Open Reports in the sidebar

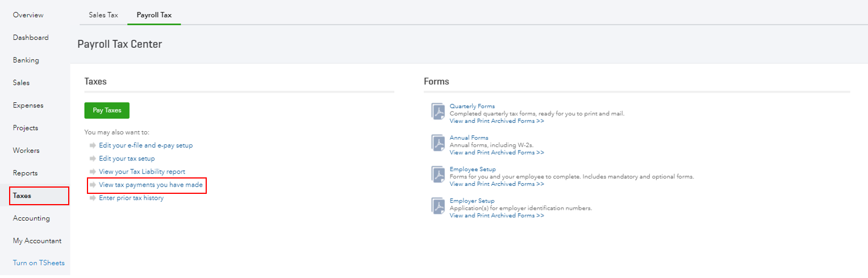coord(25,173)
